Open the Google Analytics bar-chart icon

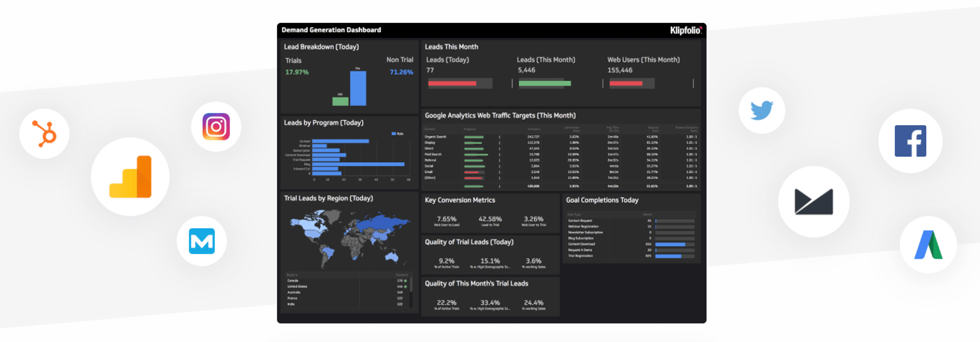click(x=131, y=177)
